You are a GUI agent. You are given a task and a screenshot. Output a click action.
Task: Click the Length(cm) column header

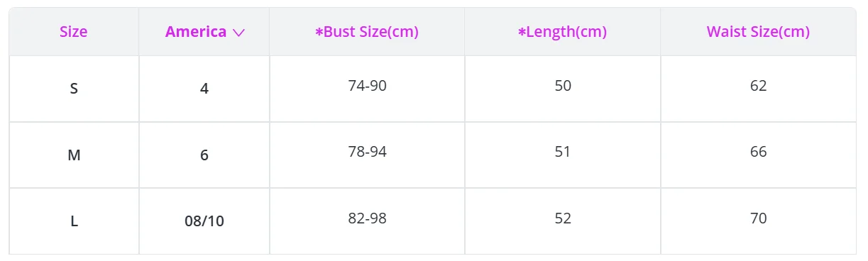562,32
